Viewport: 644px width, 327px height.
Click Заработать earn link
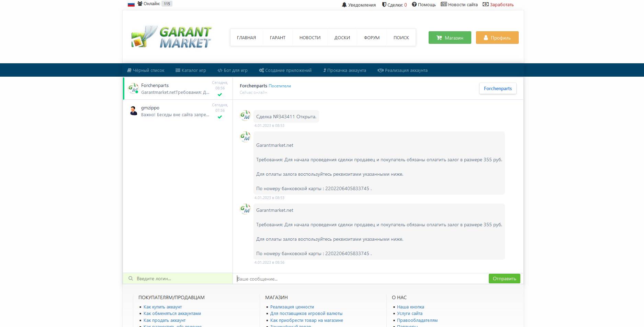click(x=498, y=4)
